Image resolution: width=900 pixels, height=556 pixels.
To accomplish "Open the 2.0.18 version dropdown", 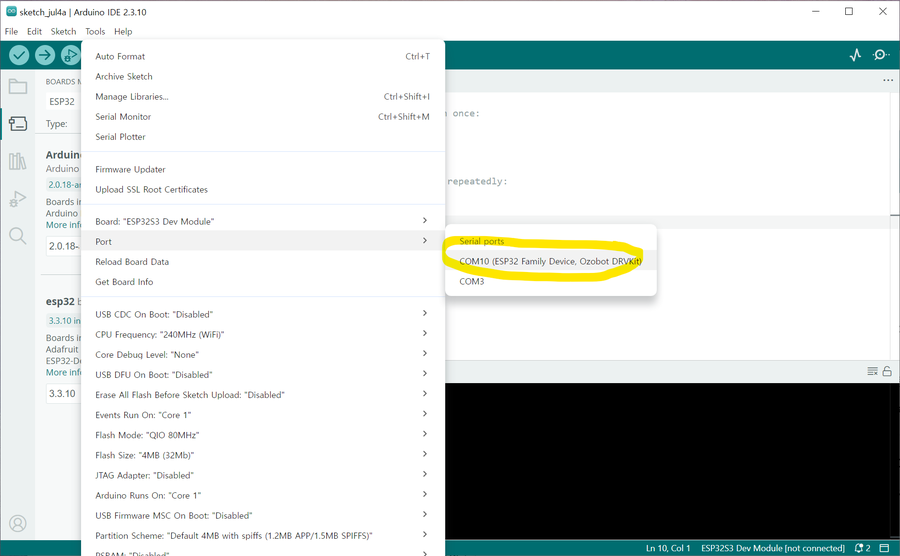I will tap(63, 246).
